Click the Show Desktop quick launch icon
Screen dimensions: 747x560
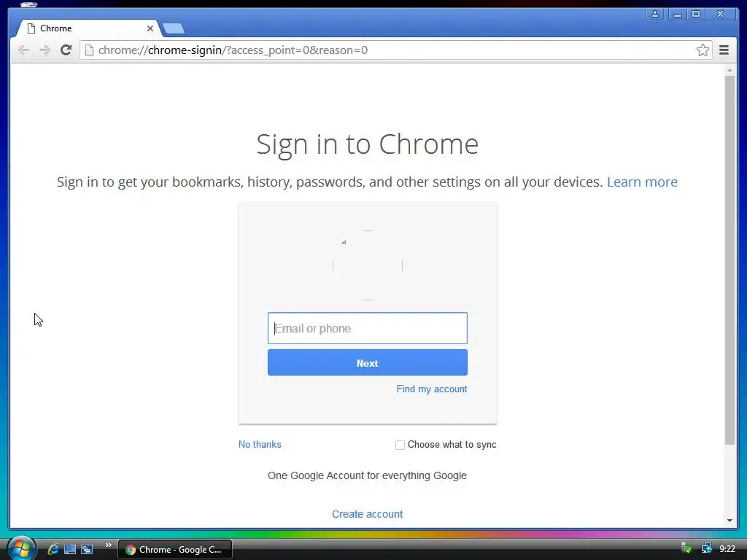tap(70, 550)
